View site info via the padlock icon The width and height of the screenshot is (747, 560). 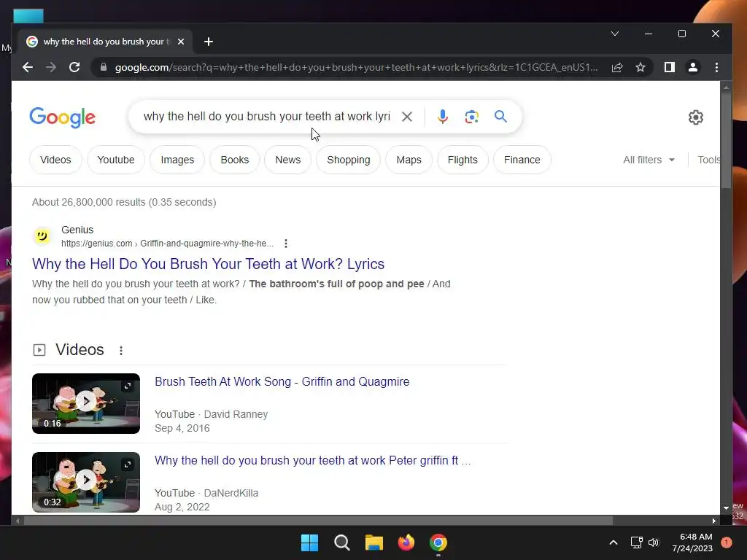(104, 67)
